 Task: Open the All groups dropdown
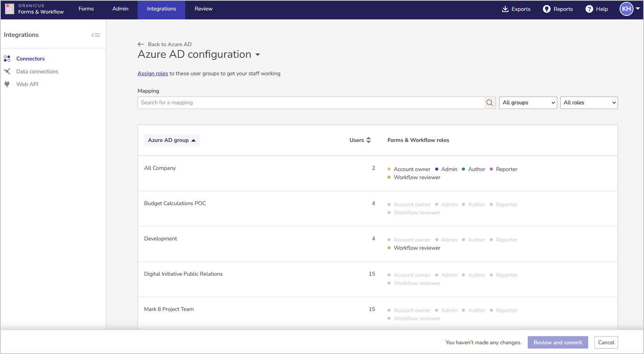coord(528,102)
